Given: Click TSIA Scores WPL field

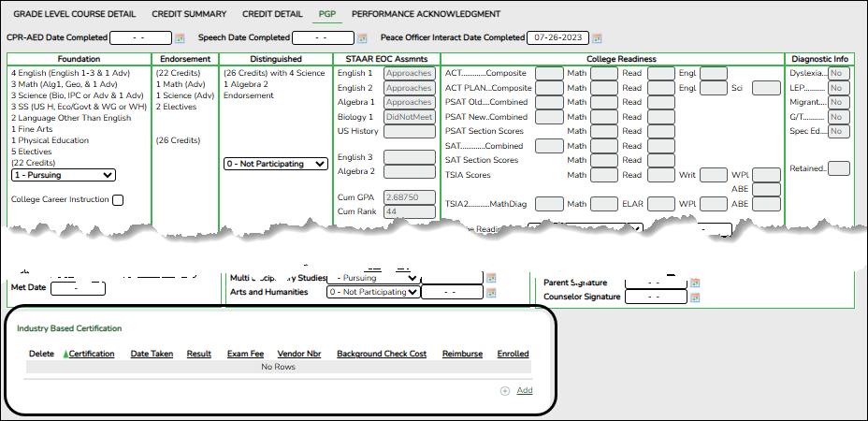Looking at the screenshot, I should (766, 175).
